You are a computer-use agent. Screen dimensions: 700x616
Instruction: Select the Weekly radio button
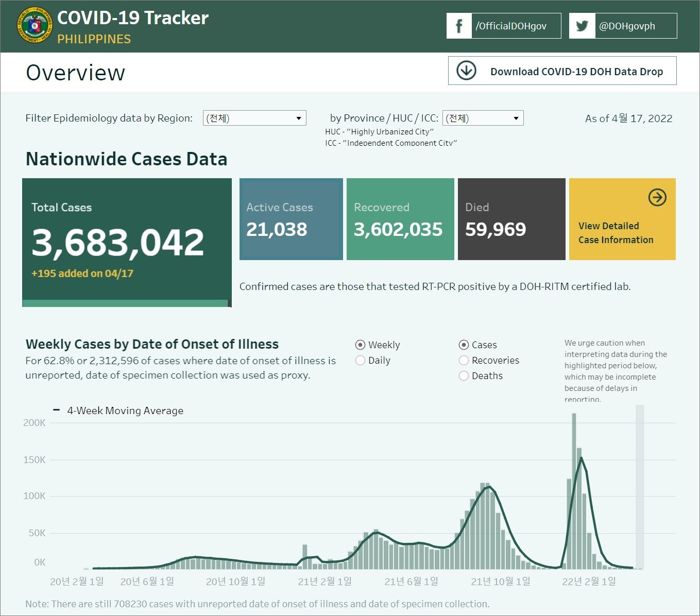click(x=361, y=345)
